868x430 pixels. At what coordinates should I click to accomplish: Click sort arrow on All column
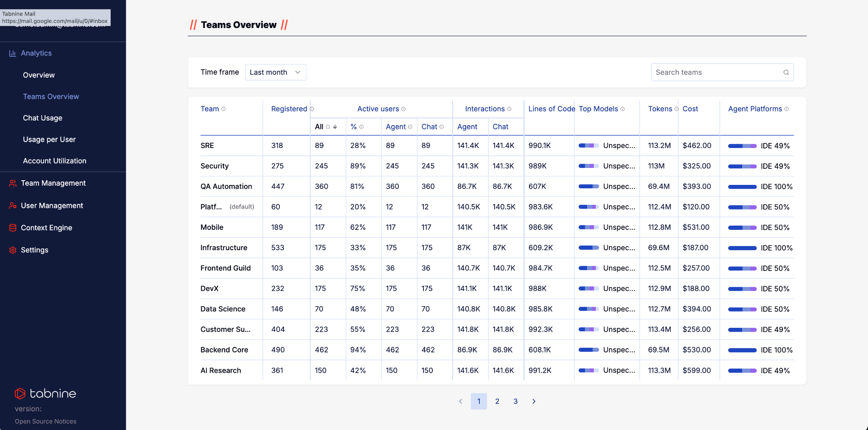coord(335,127)
